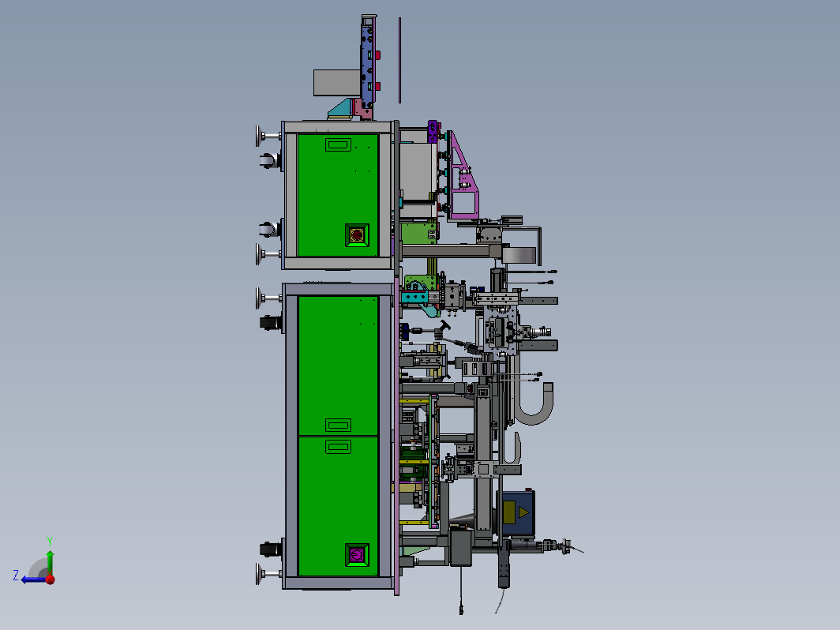Pick the black caster at lower cabinet's top
Viewport: 840px width, 630px height.
[x=271, y=322]
